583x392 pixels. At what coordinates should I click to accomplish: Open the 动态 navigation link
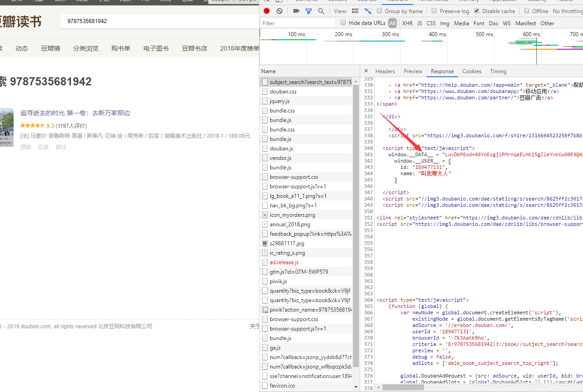[22, 48]
